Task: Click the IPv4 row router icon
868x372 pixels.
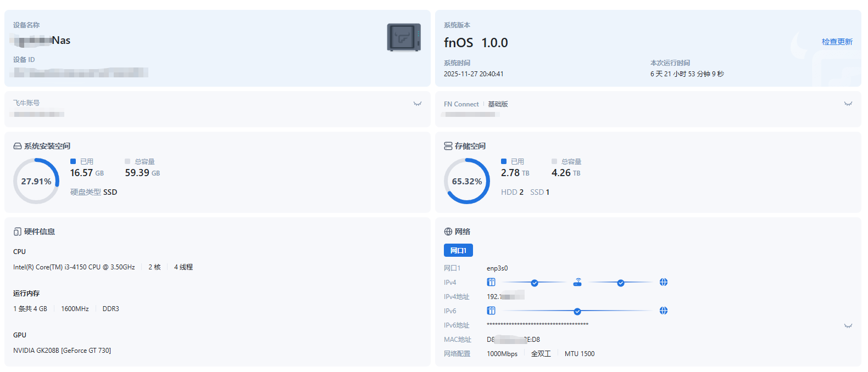Action: pos(577,282)
